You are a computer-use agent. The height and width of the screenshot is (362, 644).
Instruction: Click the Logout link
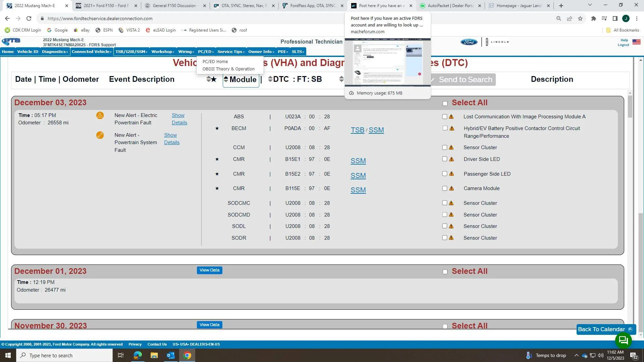click(x=623, y=45)
